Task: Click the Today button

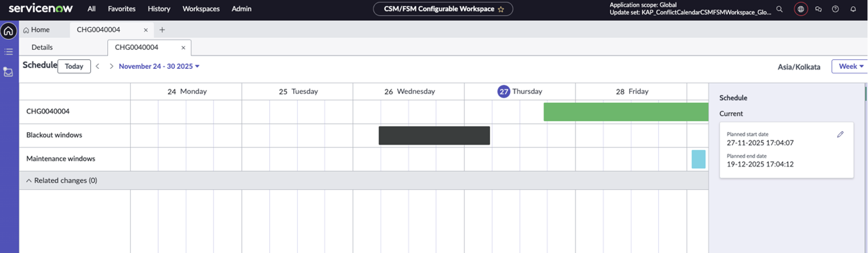Action: click(x=74, y=66)
